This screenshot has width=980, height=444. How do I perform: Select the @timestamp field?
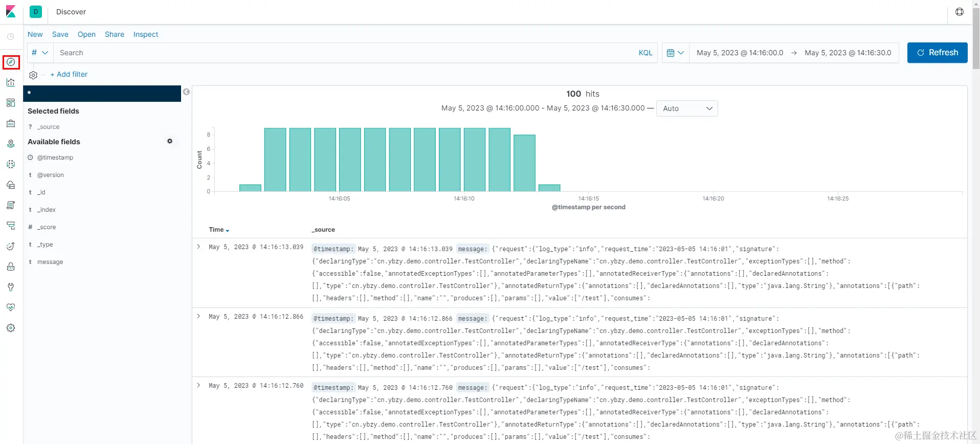pos(55,158)
